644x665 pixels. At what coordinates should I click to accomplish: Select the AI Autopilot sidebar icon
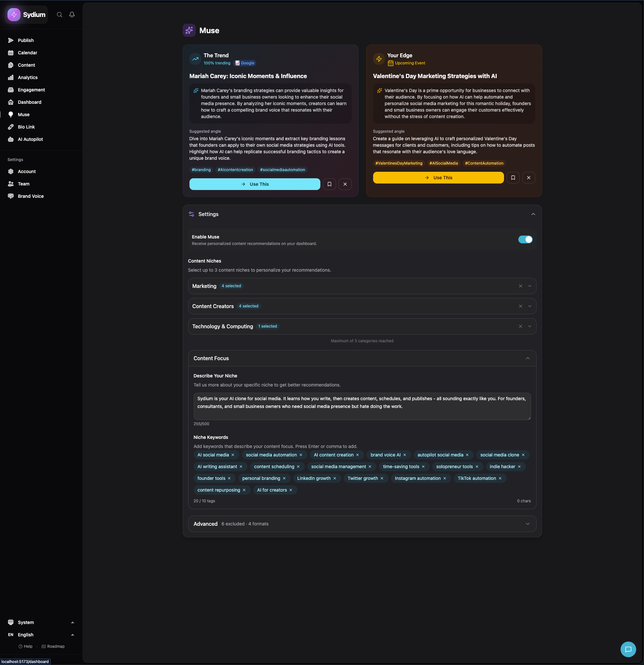pos(10,139)
